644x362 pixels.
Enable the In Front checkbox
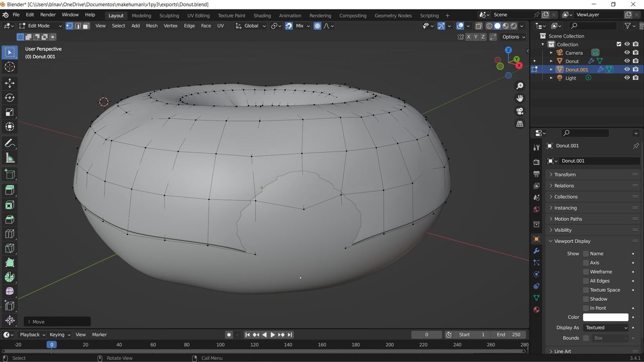point(586,308)
